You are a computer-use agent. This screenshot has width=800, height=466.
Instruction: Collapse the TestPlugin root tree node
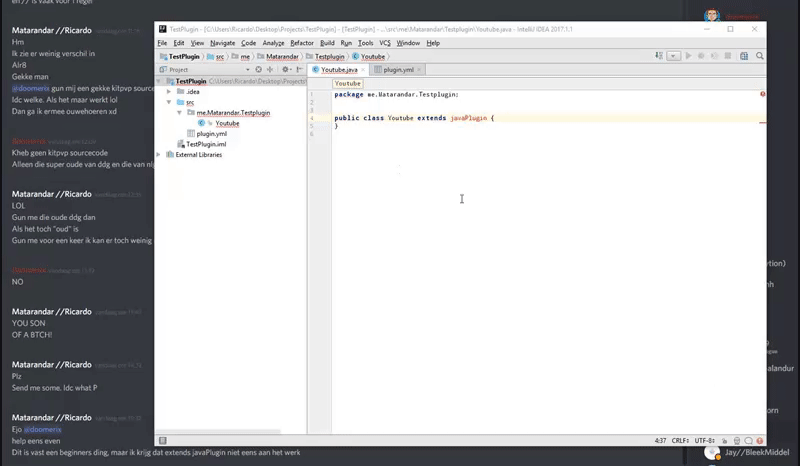click(x=158, y=81)
